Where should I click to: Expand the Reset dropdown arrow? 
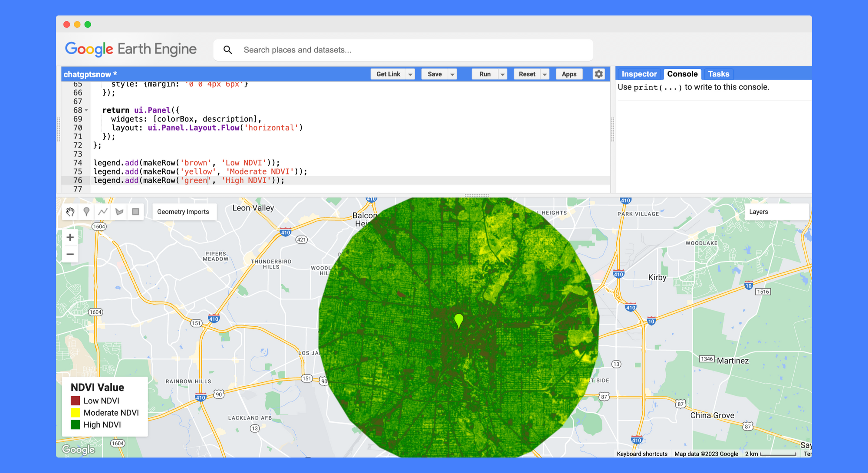pyautogui.click(x=545, y=74)
